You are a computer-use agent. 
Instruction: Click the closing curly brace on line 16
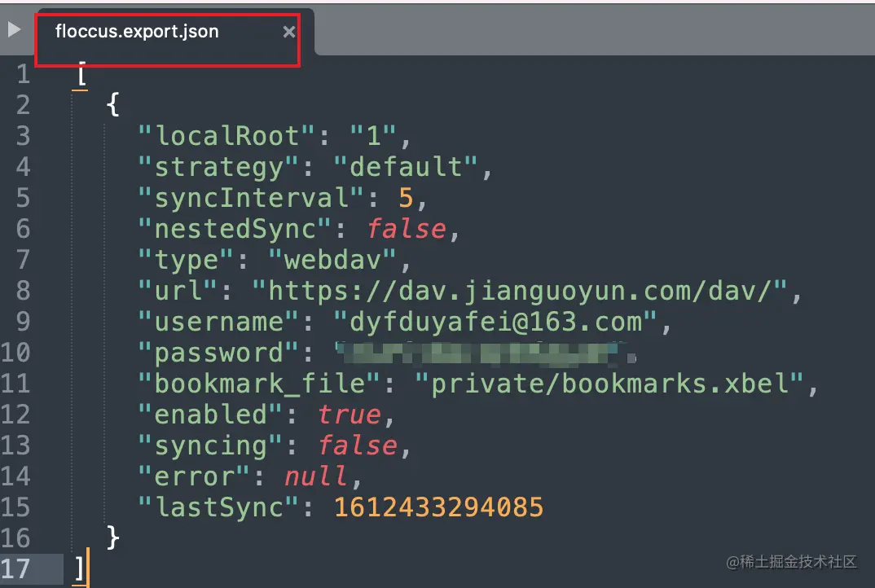(112, 538)
